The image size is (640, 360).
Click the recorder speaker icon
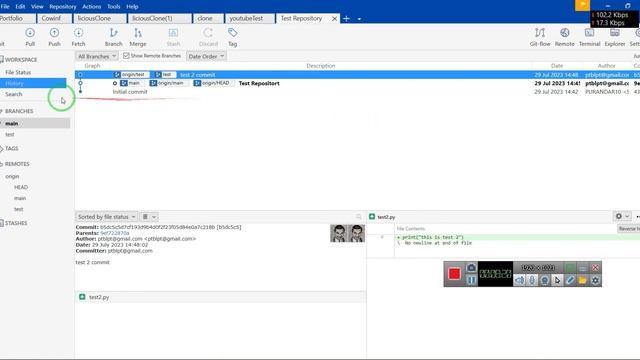(519, 280)
